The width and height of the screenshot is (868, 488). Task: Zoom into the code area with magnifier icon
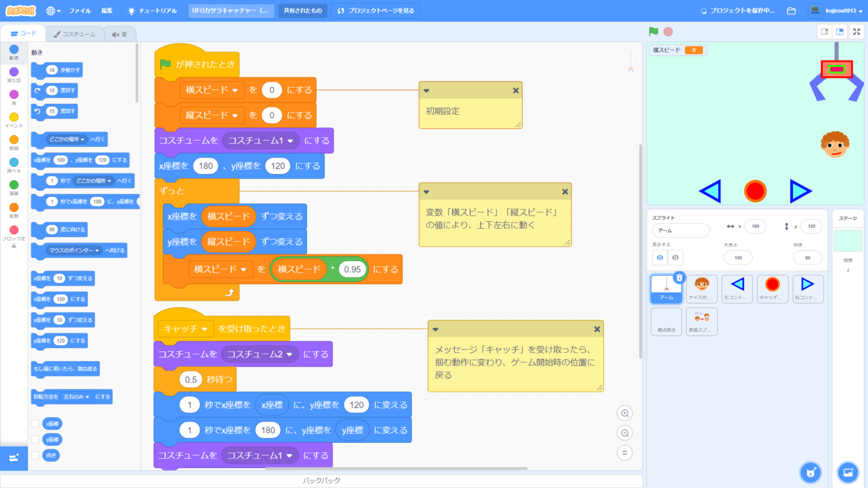click(x=624, y=413)
